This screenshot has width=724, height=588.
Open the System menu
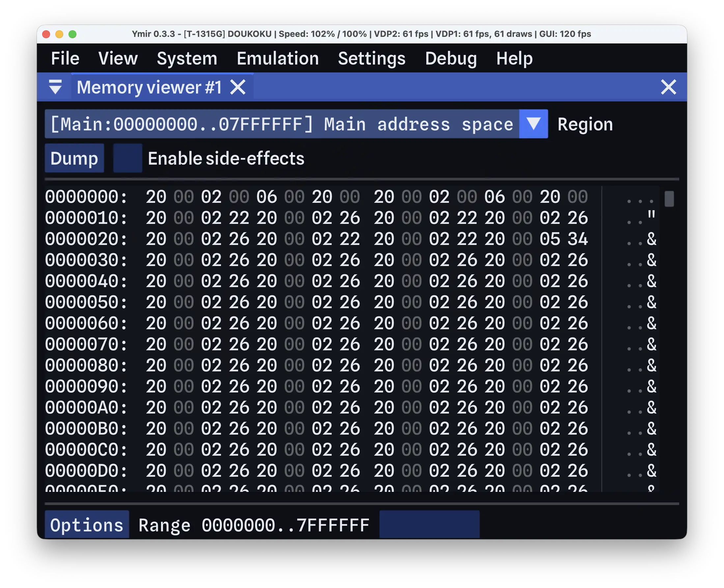point(187,58)
